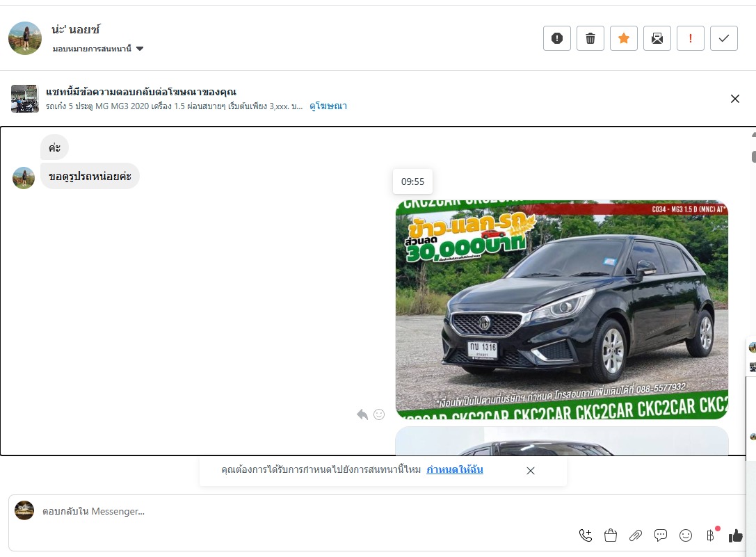Focus the ตอบกลับใน Messenger reply field

pos(377,523)
